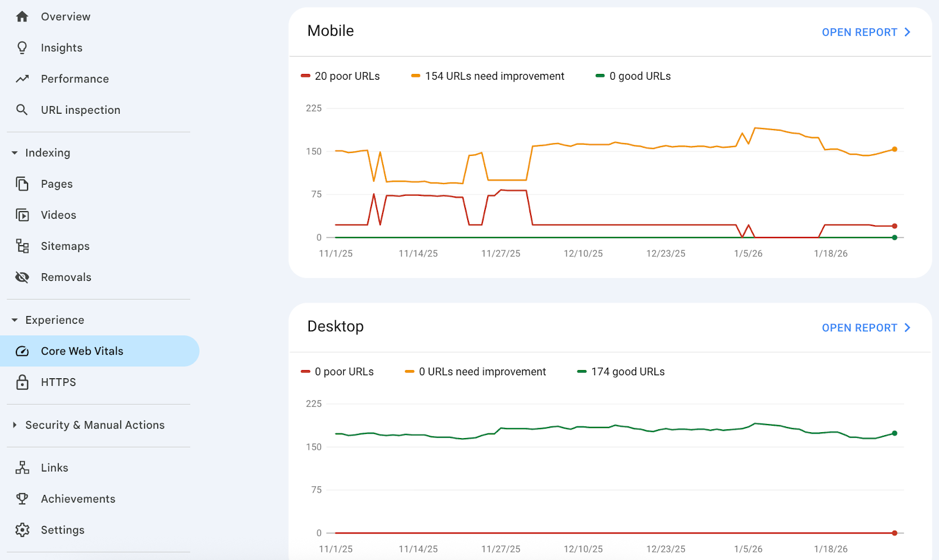The height and width of the screenshot is (560, 939).
Task: Click the Performance trend icon
Action: [x=22, y=79]
